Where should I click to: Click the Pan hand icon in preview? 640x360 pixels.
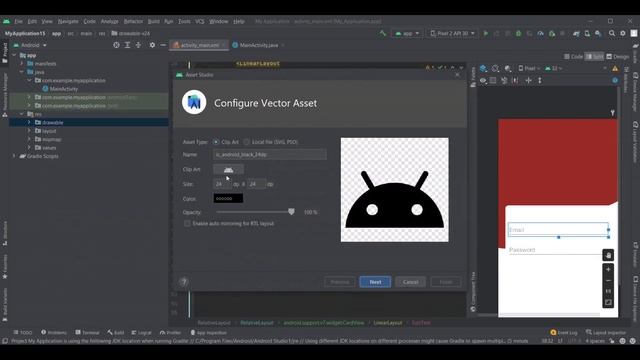[x=608, y=256]
